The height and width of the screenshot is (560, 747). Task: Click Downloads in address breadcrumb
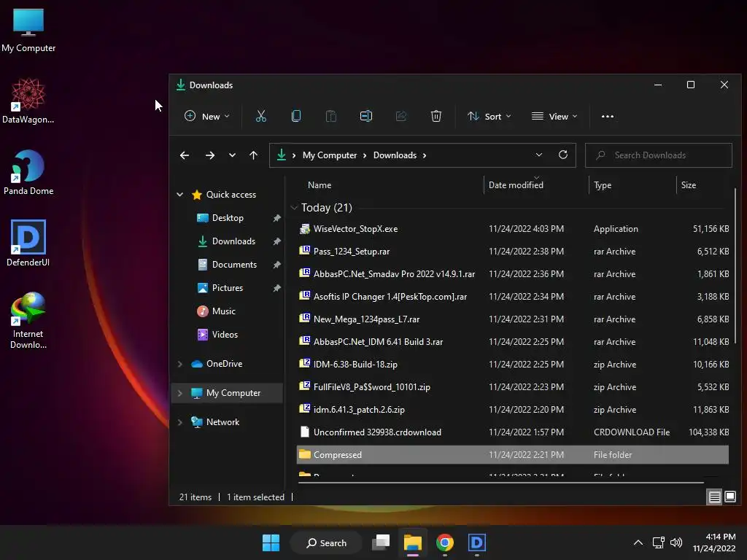tap(395, 155)
